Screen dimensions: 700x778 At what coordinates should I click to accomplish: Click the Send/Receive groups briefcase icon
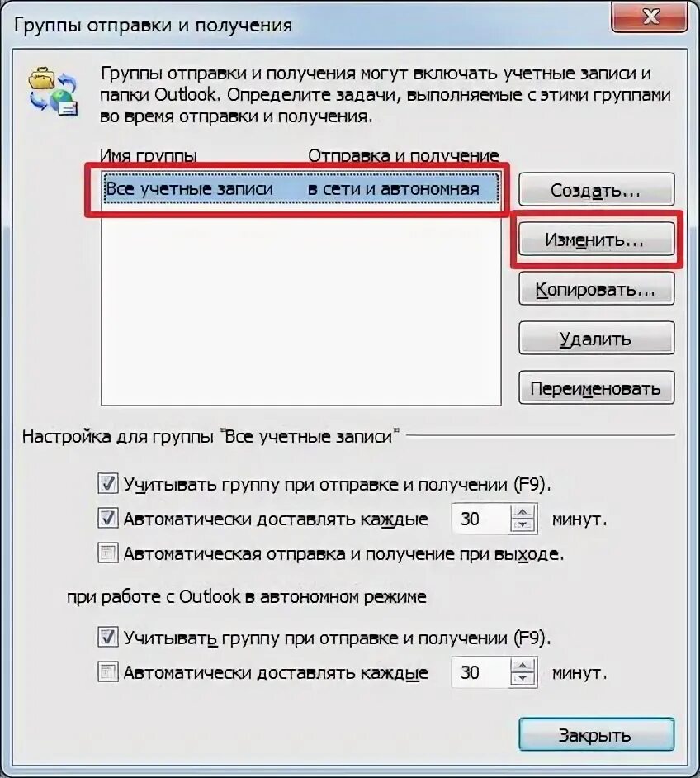(53, 92)
